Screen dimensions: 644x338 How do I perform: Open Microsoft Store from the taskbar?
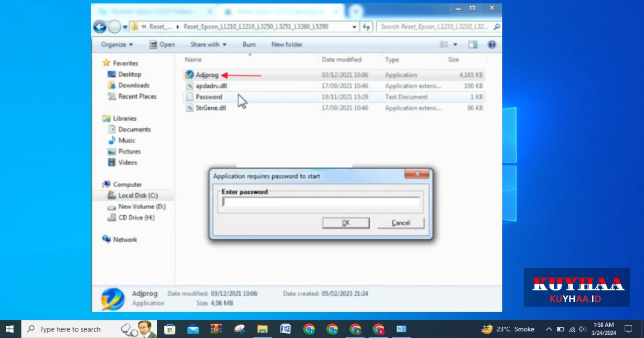click(170, 329)
